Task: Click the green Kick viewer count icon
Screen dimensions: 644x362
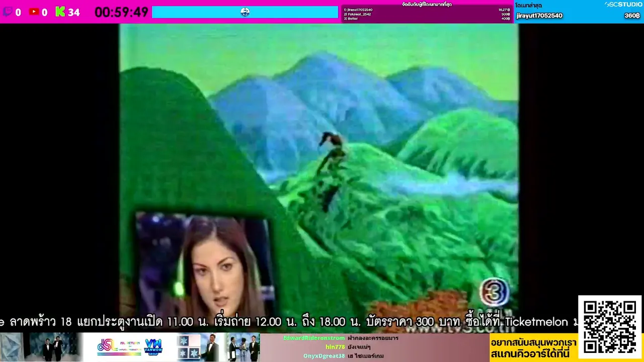Action: 60,12
